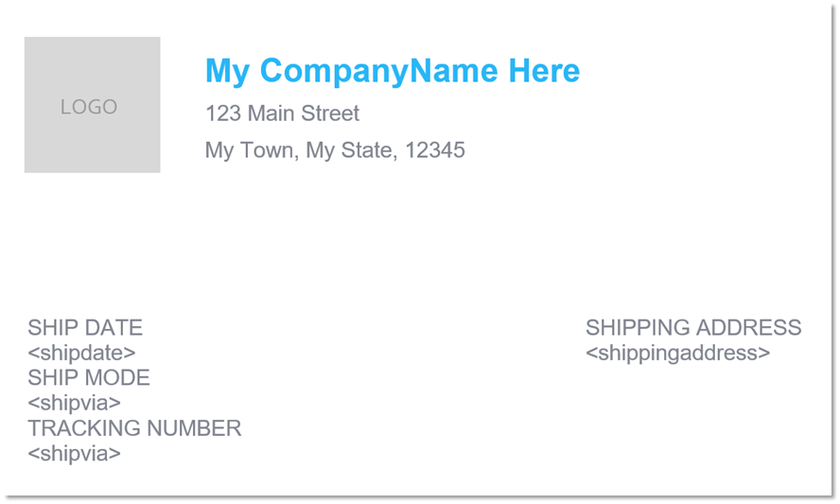840x504 pixels.
Task: Click the zip code 12345
Action: click(435, 150)
